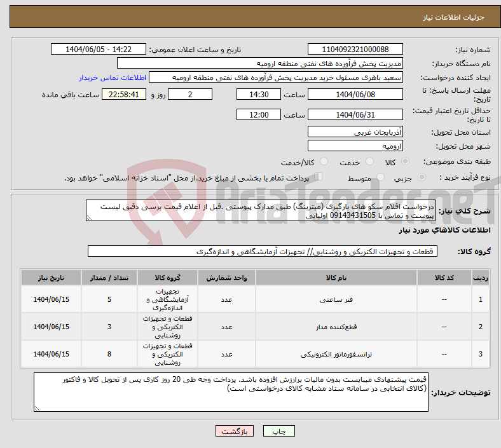This screenshot has height=448, width=501.
Task: Click the delivery province آذربایجان غربی field
Action: pos(355,132)
